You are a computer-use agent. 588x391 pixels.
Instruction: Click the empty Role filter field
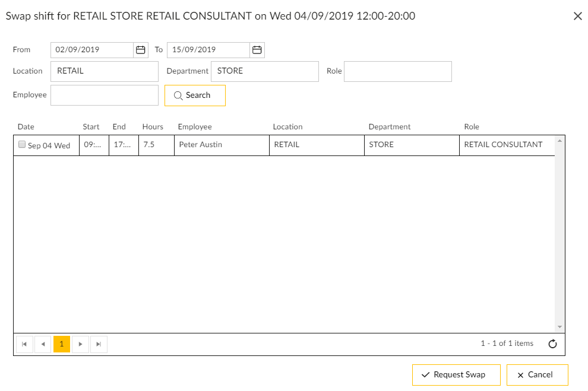tap(398, 71)
